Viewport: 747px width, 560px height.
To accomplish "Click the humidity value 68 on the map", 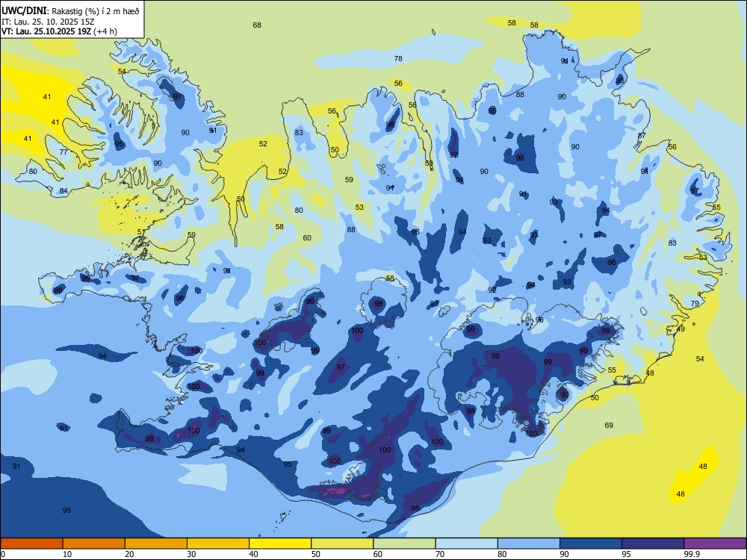I will pos(257,25).
